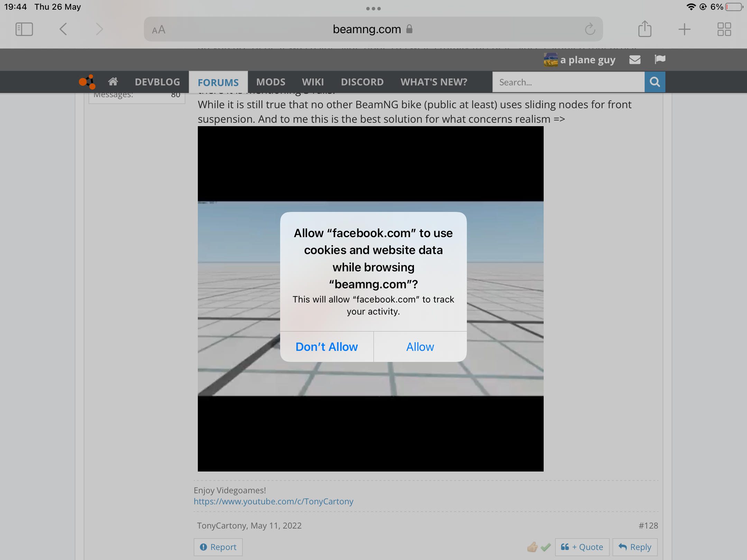Click the BeamNG home icon

click(x=113, y=82)
